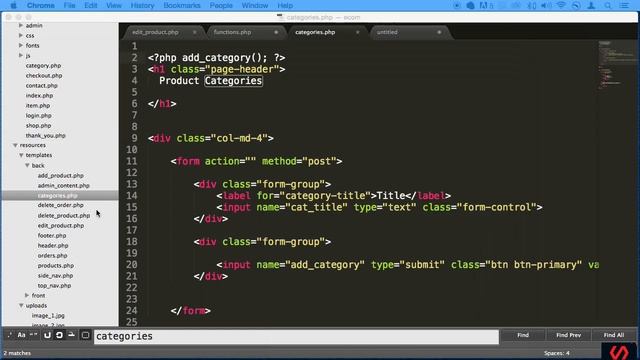Expand the js folder
The image size is (640, 360).
(21, 56)
